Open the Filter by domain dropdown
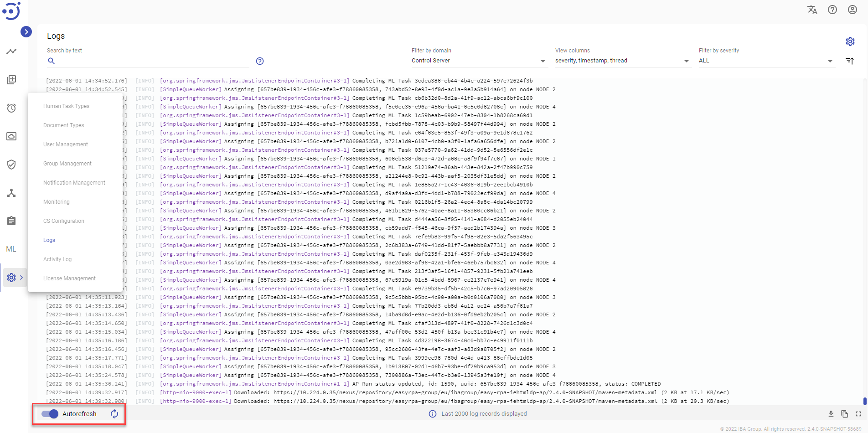This screenshot has height=433, width=868. pos(479,61)
